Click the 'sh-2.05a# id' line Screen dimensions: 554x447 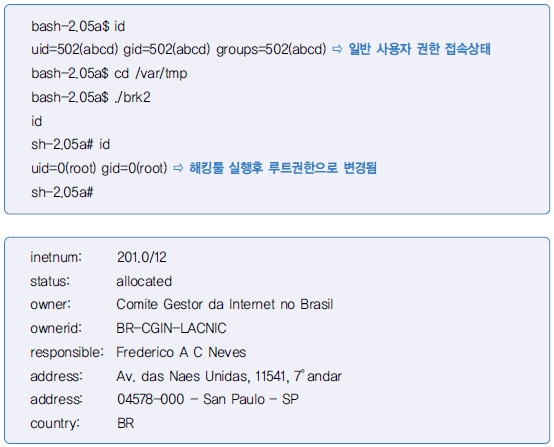[x=71, y=144]
